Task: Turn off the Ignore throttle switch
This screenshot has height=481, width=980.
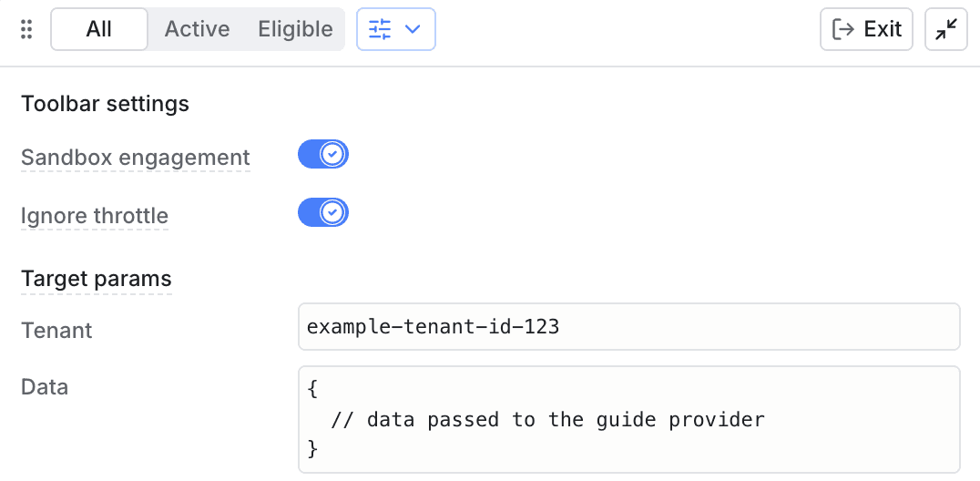Action: click(323, 213)
